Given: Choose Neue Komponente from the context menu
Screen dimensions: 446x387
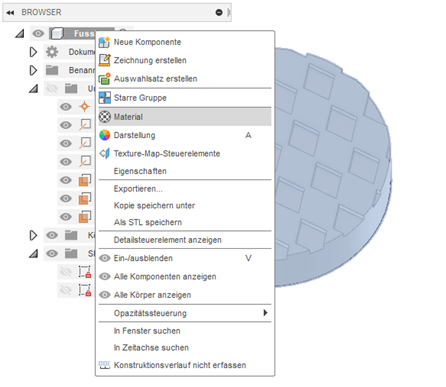Looking at the screenshot, I should point(185,42).
